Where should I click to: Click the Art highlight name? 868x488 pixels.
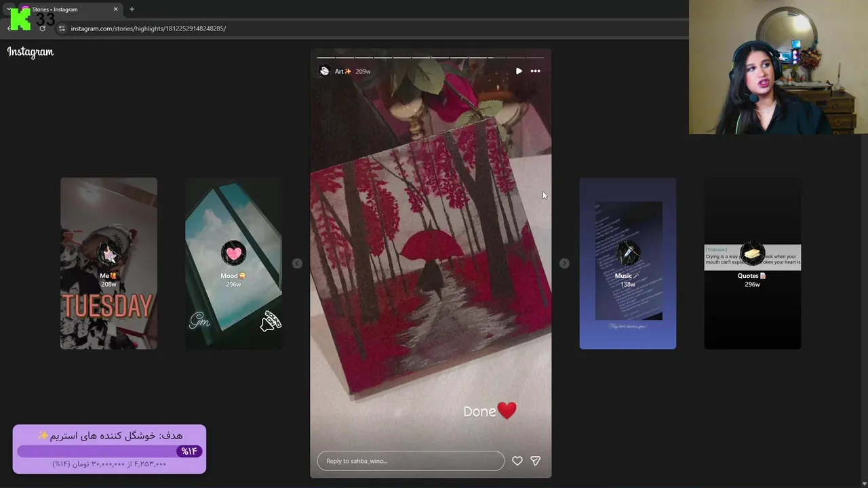(x=343, y=71)
